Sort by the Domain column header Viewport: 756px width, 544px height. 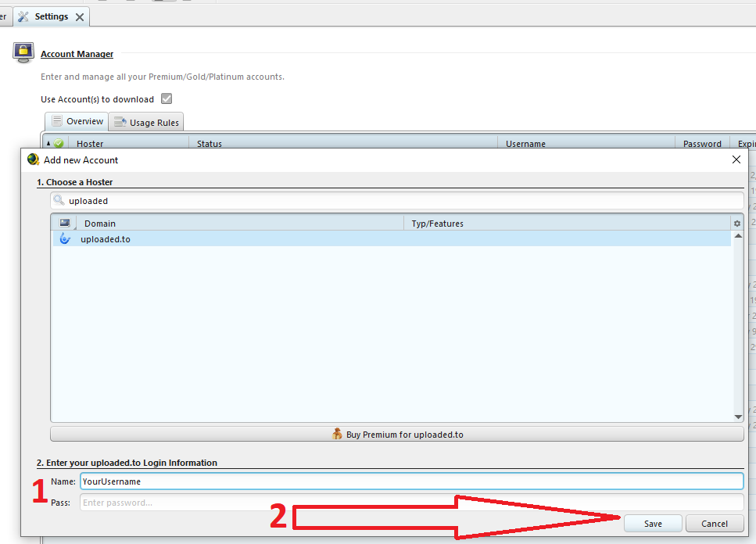coord(240,223)
